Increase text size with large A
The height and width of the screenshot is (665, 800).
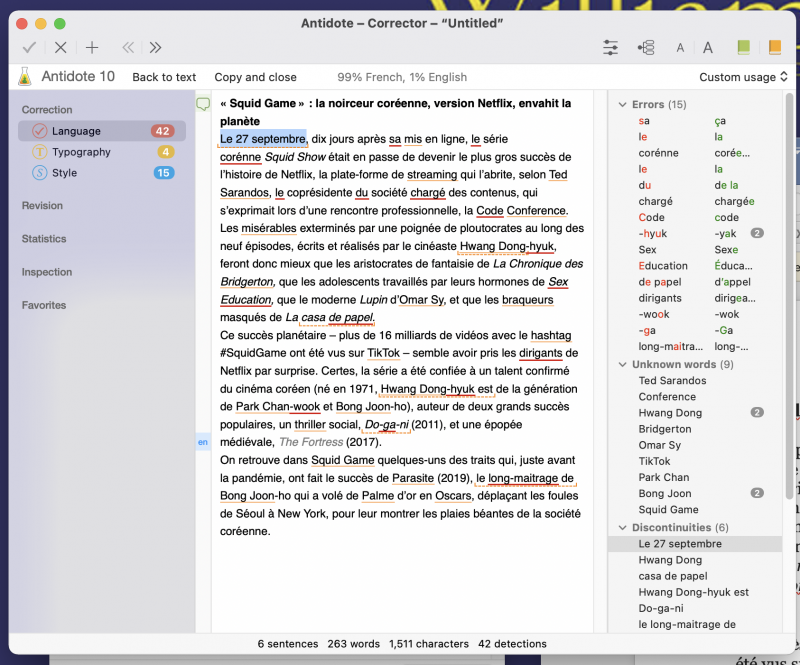[x=708, y=47]
